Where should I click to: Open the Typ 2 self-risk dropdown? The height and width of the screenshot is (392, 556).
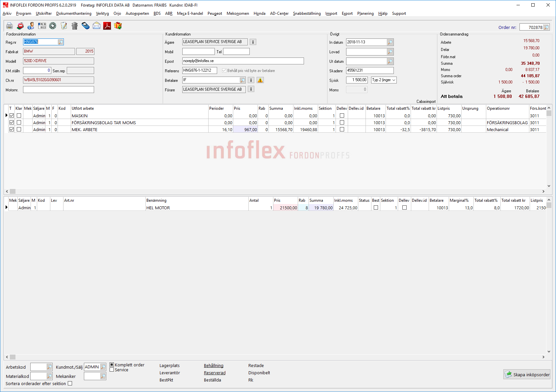384,80
